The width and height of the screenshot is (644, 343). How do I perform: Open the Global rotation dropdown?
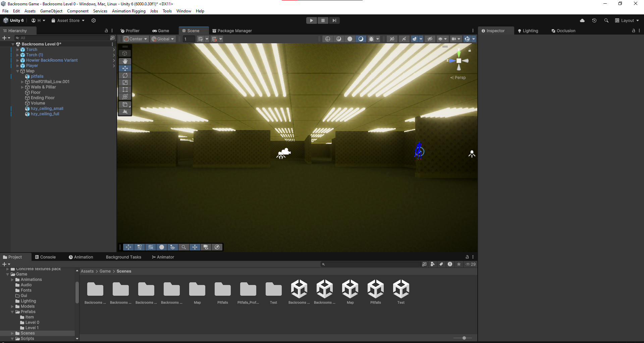click(163, 39)
